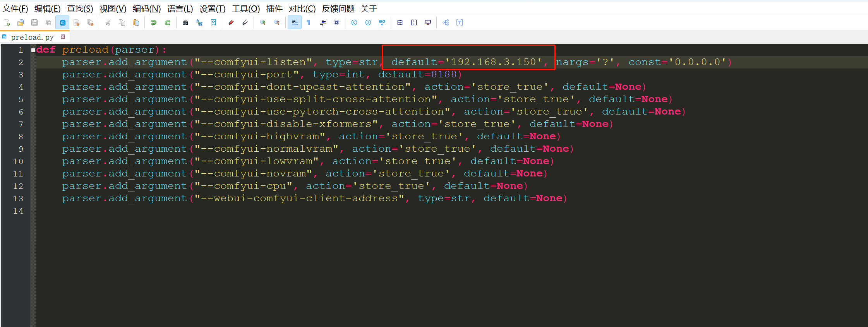Close the current document toolbar icon
Viewport: 868px width, 327px height.
pyautogui.click(x=76, y=22)
